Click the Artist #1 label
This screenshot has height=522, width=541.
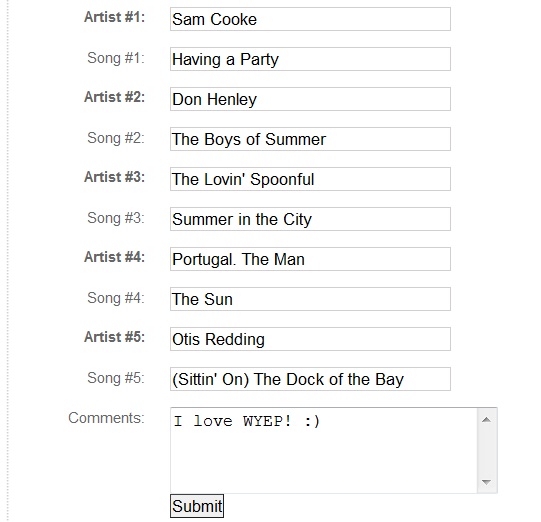pos(115,17)
